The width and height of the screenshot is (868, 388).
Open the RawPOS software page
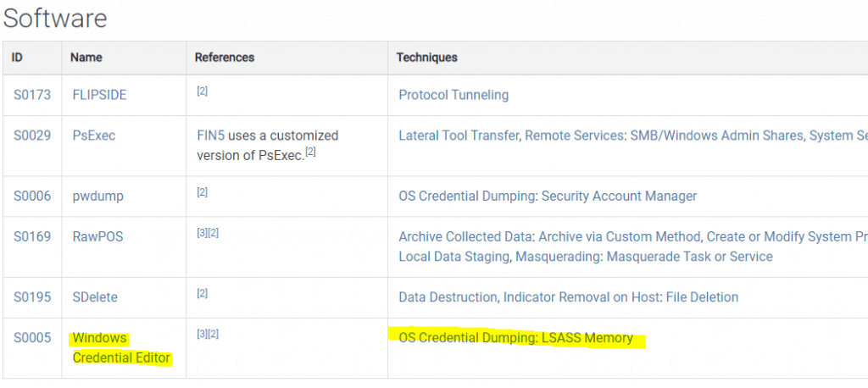[97, 237]
